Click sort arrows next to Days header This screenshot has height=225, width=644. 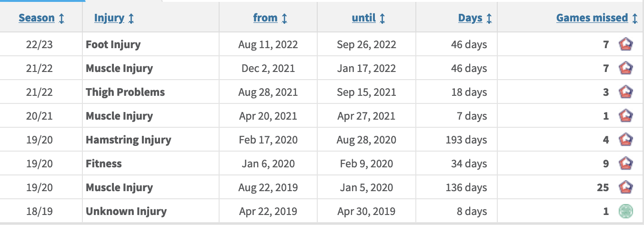[x=489, y=19]
